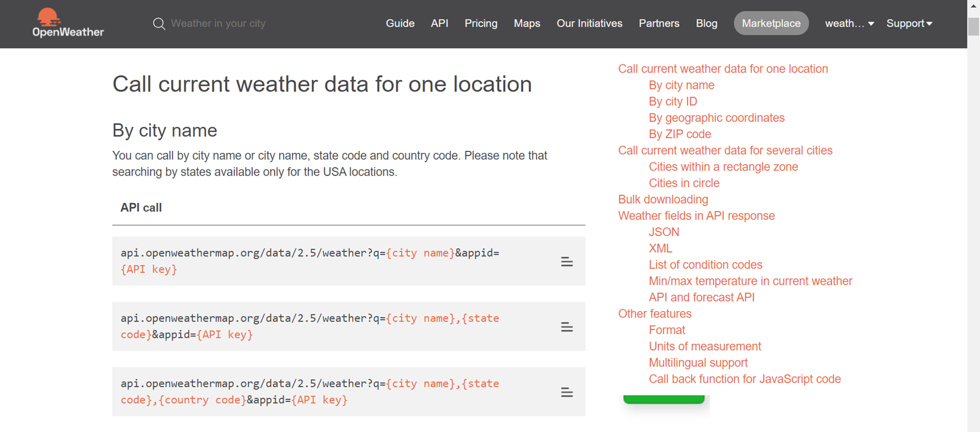Open List of condition codes link

[x=705, y=264]
